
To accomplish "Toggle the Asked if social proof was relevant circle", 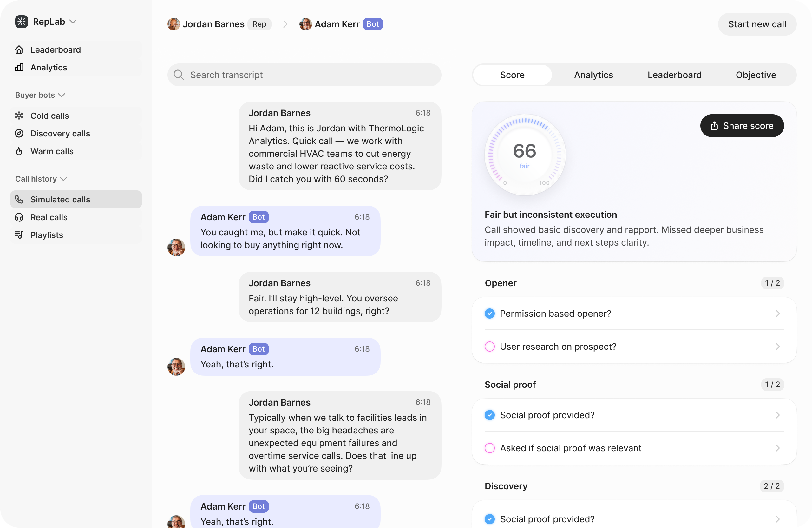I will [490, 448].
